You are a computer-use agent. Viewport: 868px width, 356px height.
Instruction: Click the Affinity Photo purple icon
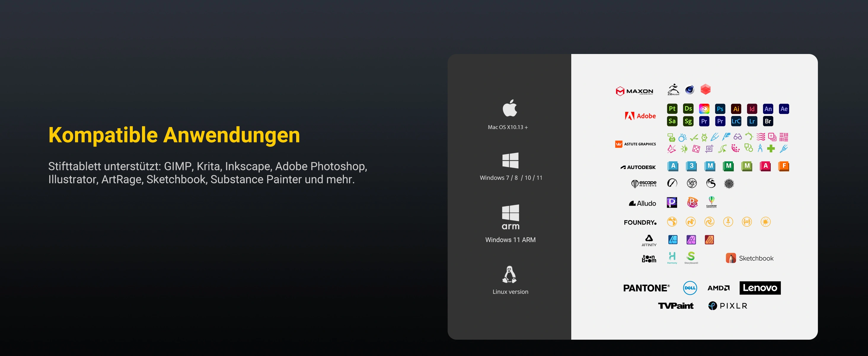[x=691, y=240]
